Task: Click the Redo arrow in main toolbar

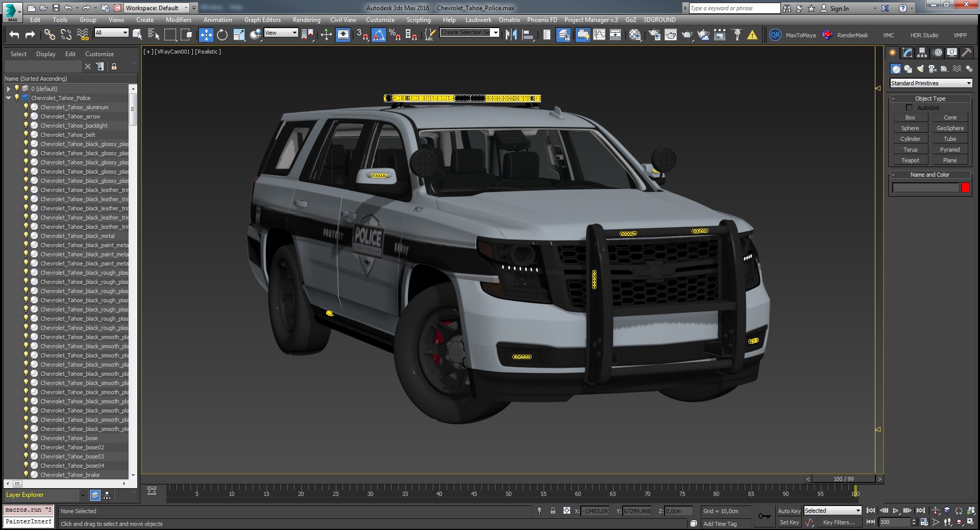Action: pos(30,35)
